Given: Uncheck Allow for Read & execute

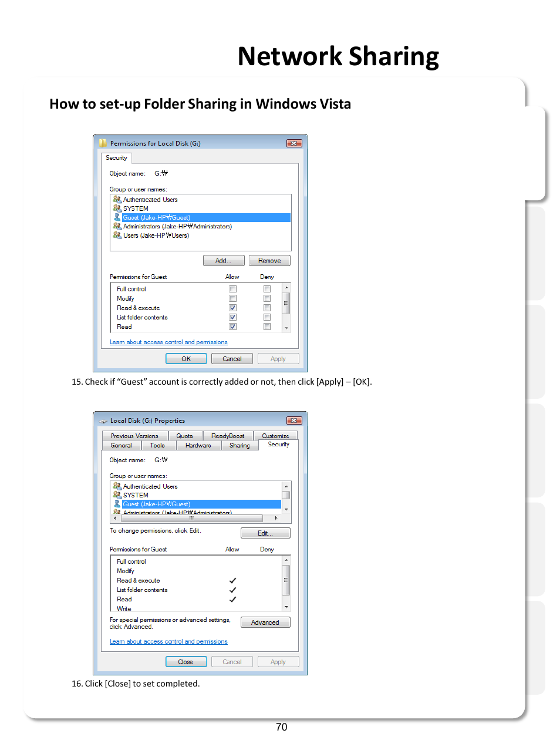Looking at the screenshot, I should (233, 308).
